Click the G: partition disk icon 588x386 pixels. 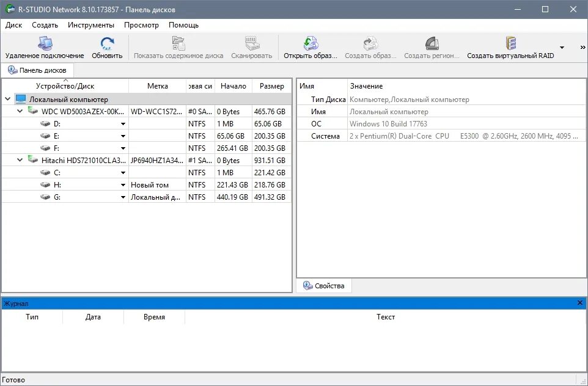(x=45, y=197)
